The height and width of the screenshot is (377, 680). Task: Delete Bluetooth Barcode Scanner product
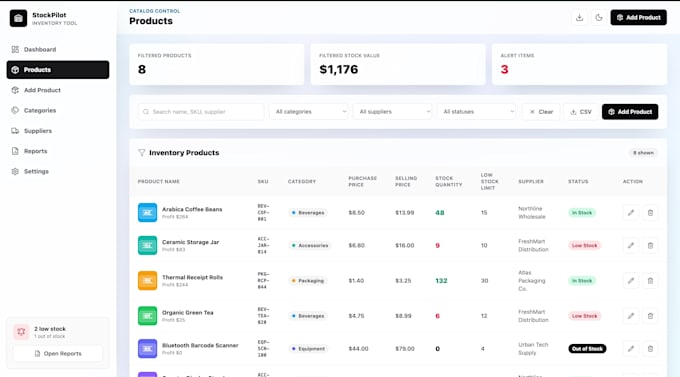(x=650, y=348)
